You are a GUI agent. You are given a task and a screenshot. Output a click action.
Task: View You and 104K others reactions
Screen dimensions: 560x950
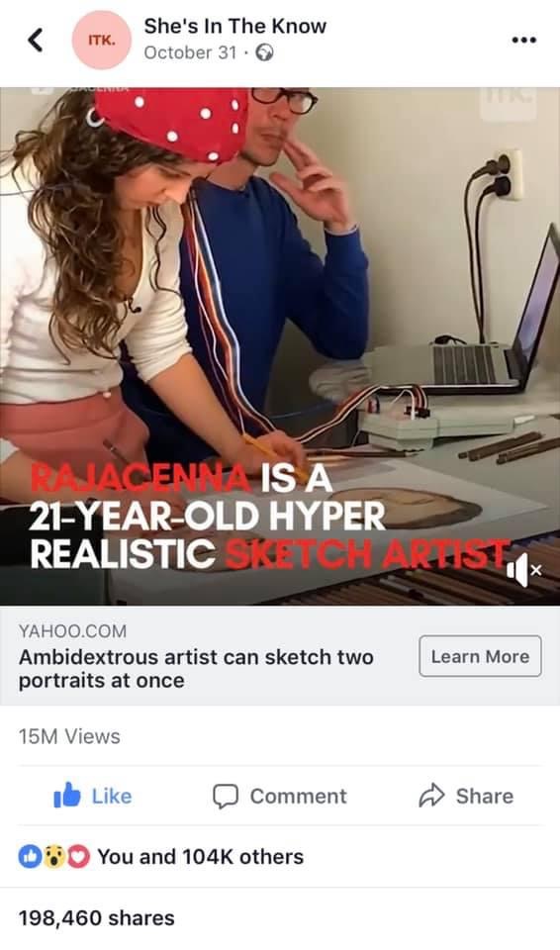coord(200,857)
